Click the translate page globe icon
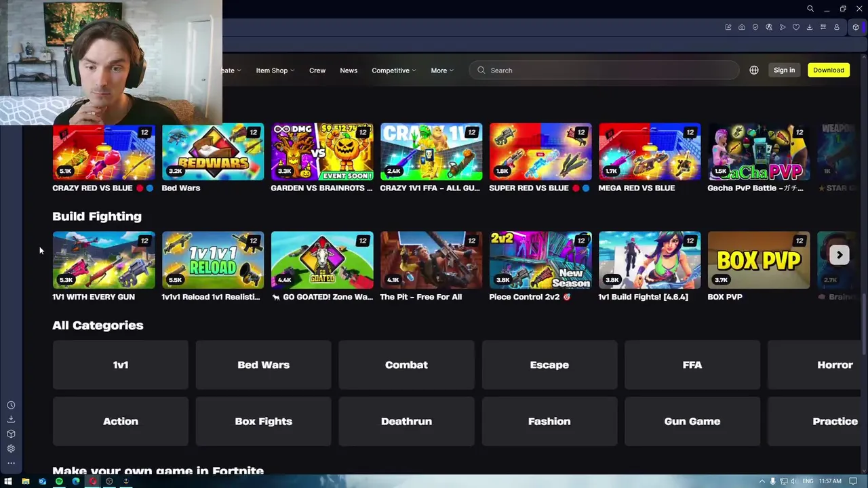868x488 pixels. 769,27
